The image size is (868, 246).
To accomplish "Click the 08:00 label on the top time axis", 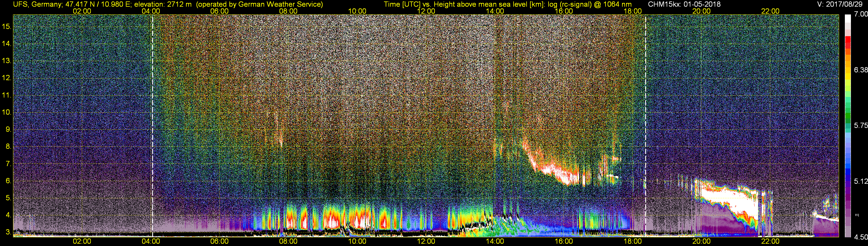I will (288, 11).
